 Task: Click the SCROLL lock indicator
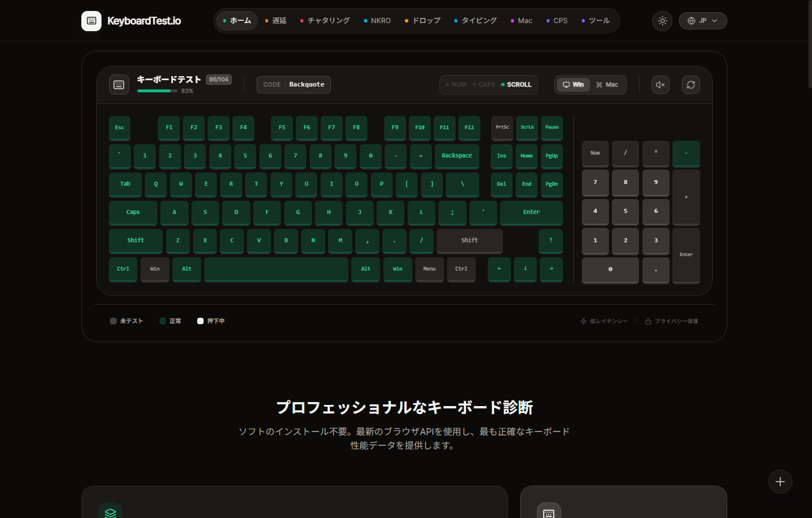pyautogui.click(x=516, y=85)
